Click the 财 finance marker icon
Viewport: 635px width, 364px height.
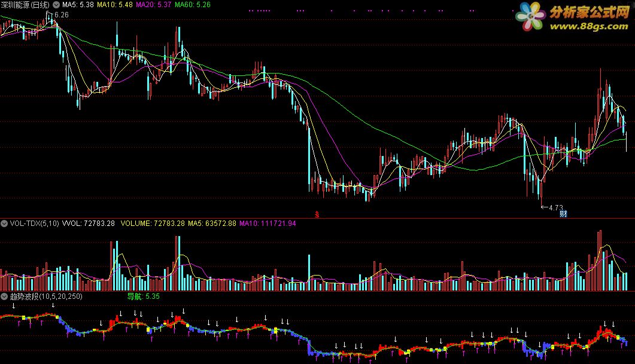pos(563,213)
